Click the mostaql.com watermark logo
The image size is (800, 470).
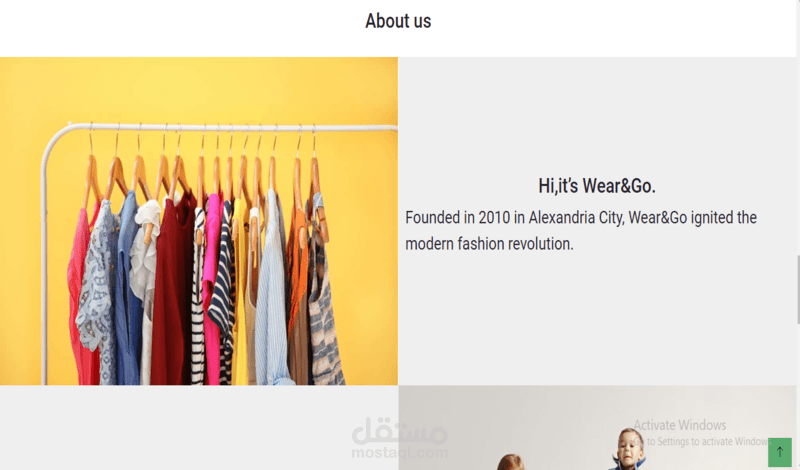(399, 438)
